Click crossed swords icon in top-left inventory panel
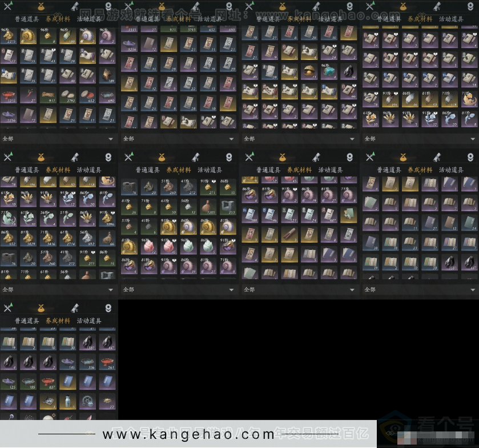Screen dimensions: 479x448 [x=7, y=7]
